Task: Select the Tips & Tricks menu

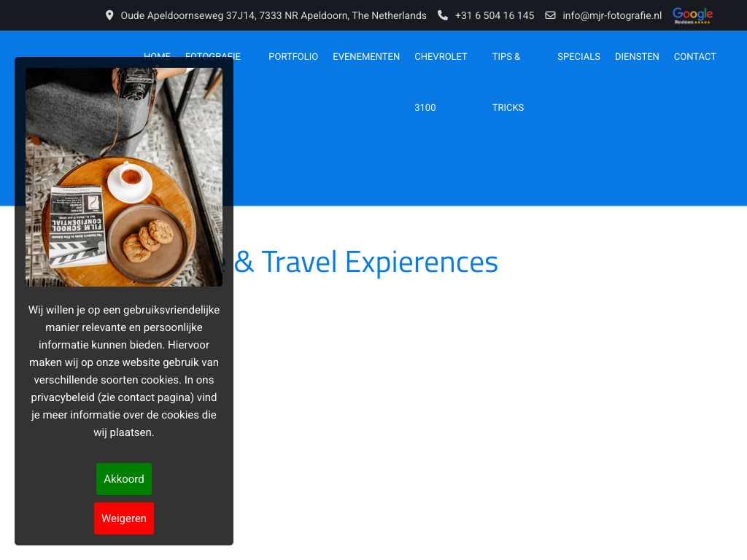Action: [508, 82]
